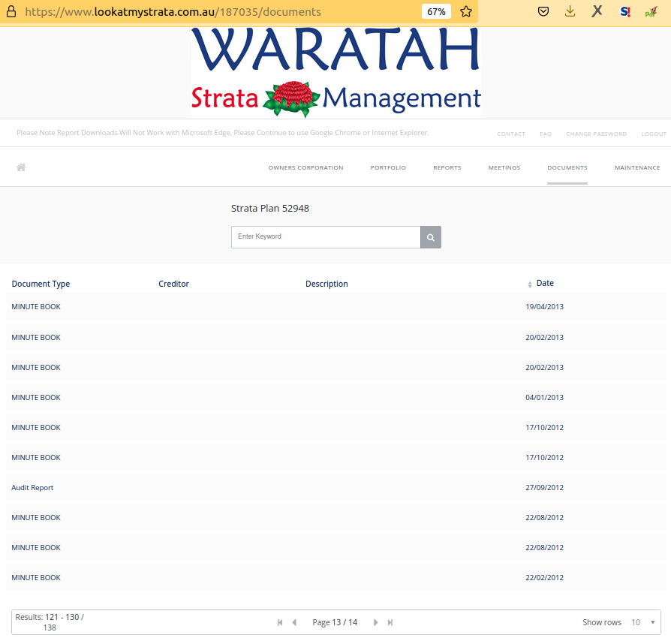
Task: Open the FAQ link
Action: (546, 134)
